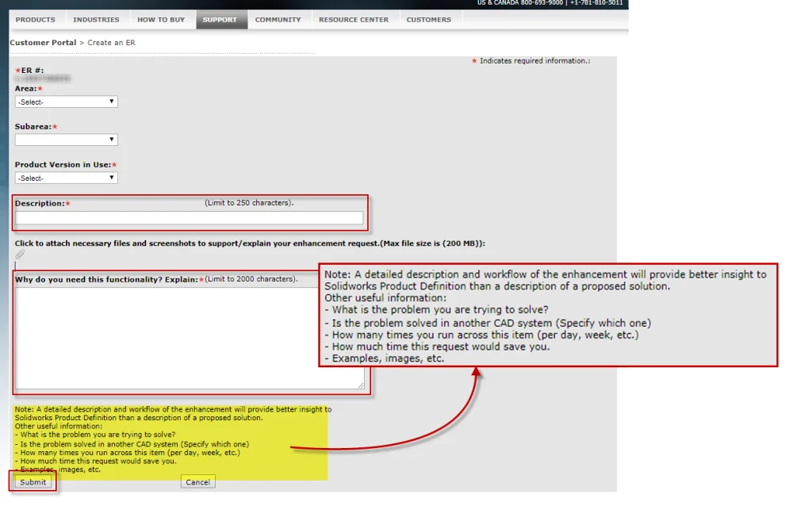Cancel the enhancement request form
812x521 pixels.
tap(197, 482)
